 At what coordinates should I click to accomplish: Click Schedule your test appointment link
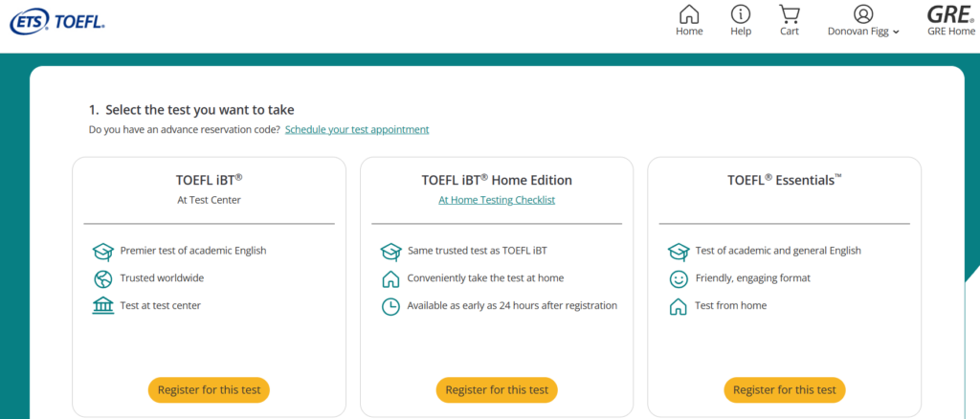point(357,129)
